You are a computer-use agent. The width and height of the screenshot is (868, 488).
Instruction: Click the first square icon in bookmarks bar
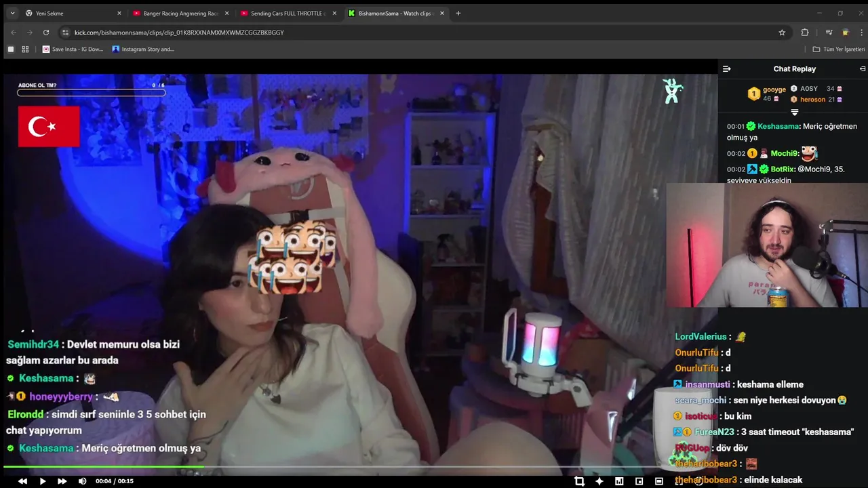point(10,49)
